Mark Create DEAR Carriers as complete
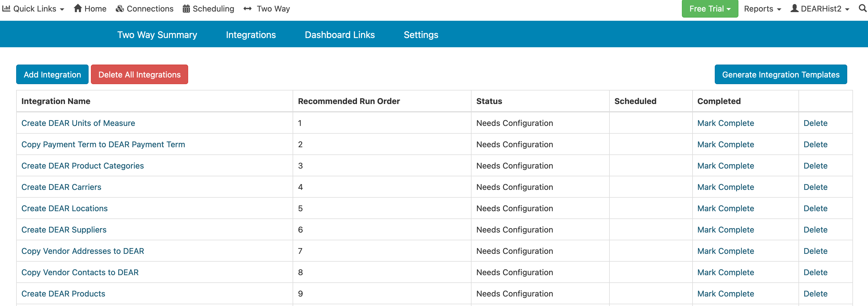 click(725, 187)
